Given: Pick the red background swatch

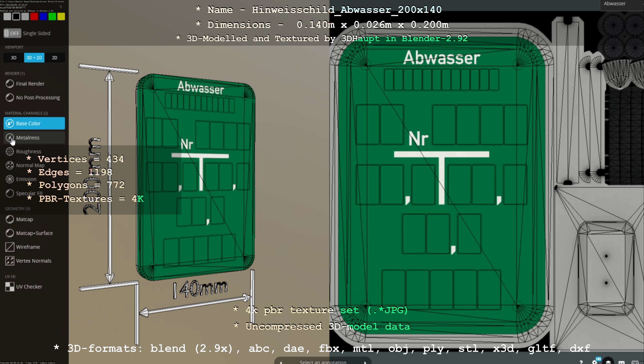Looking at the screenshot, I should tap(34, 17).
